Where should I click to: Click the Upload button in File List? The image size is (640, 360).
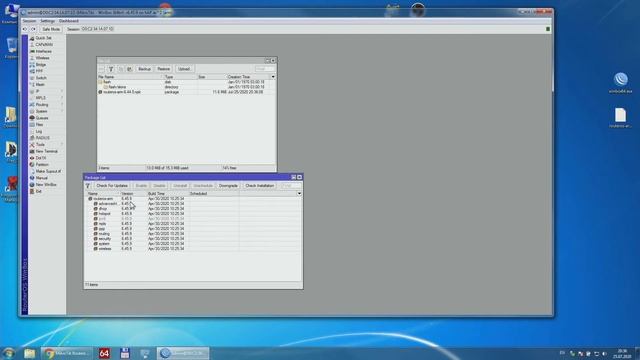(184, 69)
